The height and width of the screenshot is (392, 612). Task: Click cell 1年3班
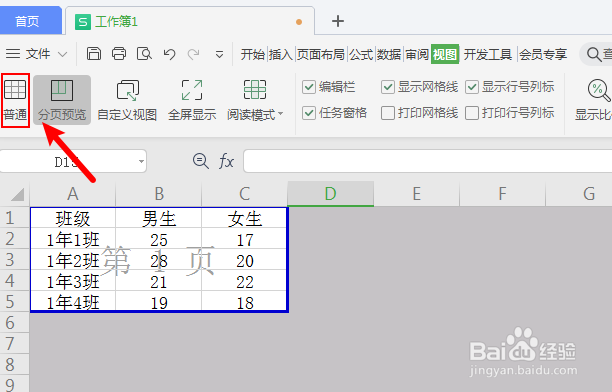click(73, 281)
